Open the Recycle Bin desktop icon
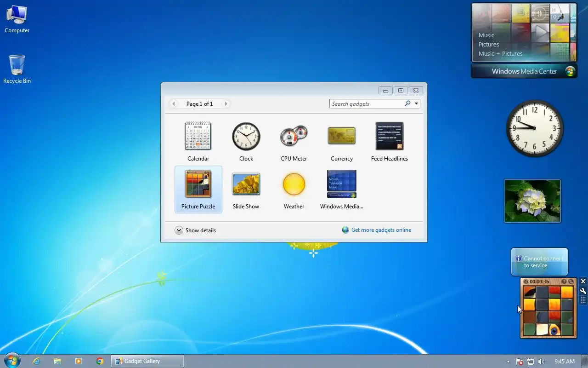588x368 pixels. [x=17, y=69]
